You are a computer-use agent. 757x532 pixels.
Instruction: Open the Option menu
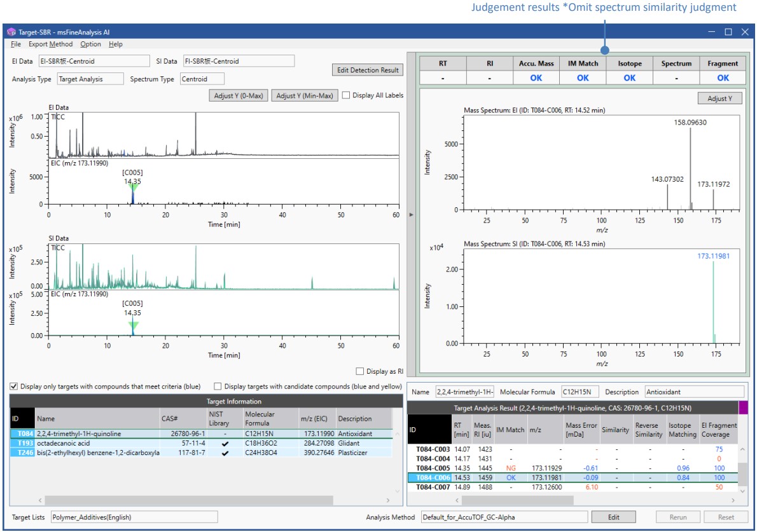coord(90,44)
